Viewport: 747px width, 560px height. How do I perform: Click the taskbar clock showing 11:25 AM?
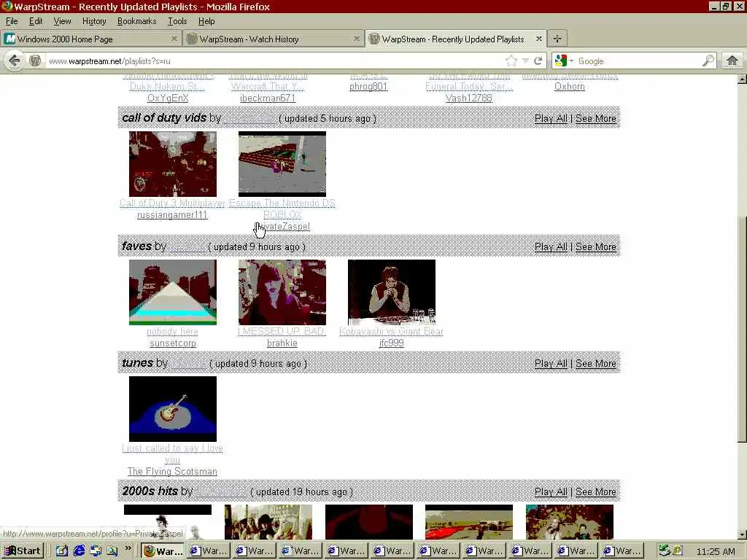[715, 551]
